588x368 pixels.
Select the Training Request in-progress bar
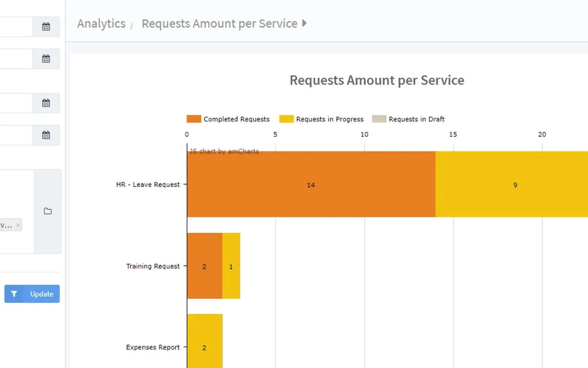point(231,266)
